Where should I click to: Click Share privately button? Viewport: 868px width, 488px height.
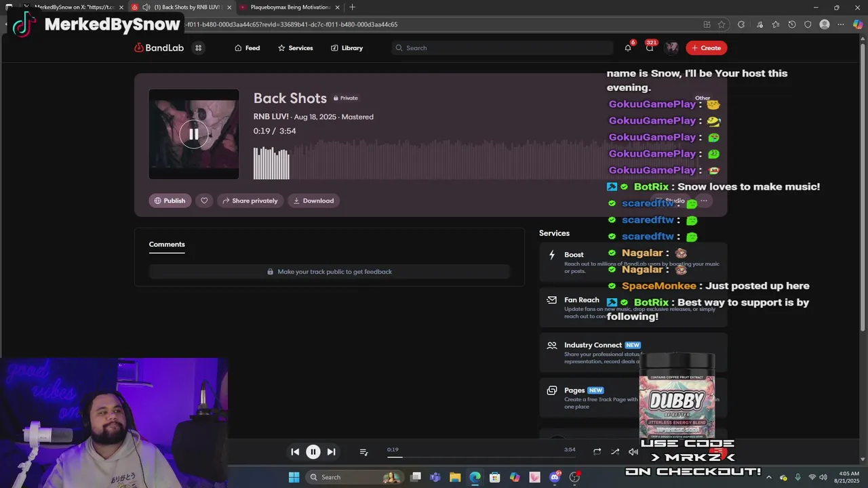coord(250,201)
